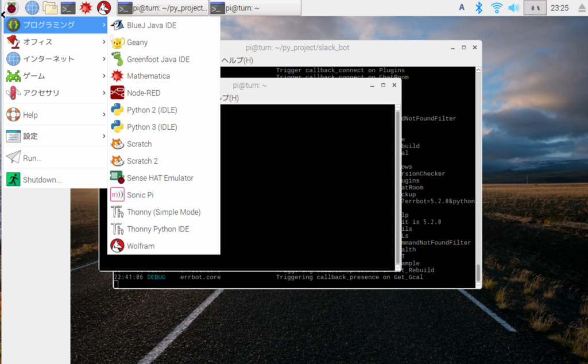The height and width of the screenshot is (364, 588).
Task: Expand the オフィス submenu arrow
Action: [x=104, y=41]
